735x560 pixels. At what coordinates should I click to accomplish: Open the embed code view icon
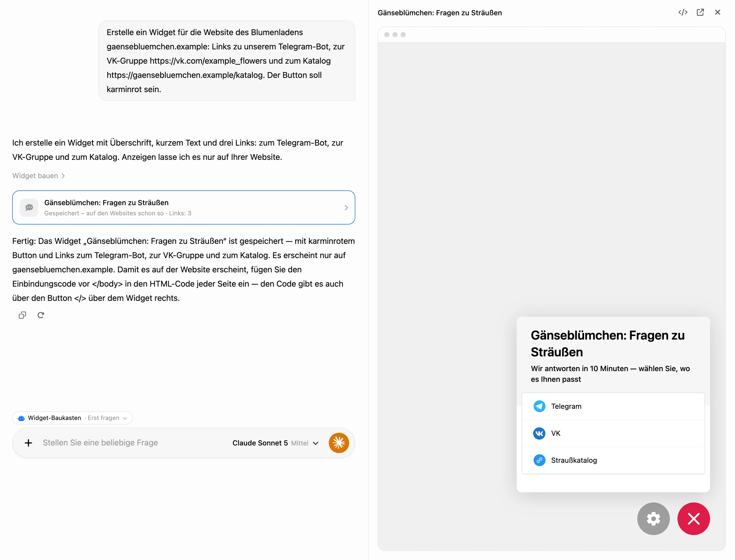click(683, 12)
